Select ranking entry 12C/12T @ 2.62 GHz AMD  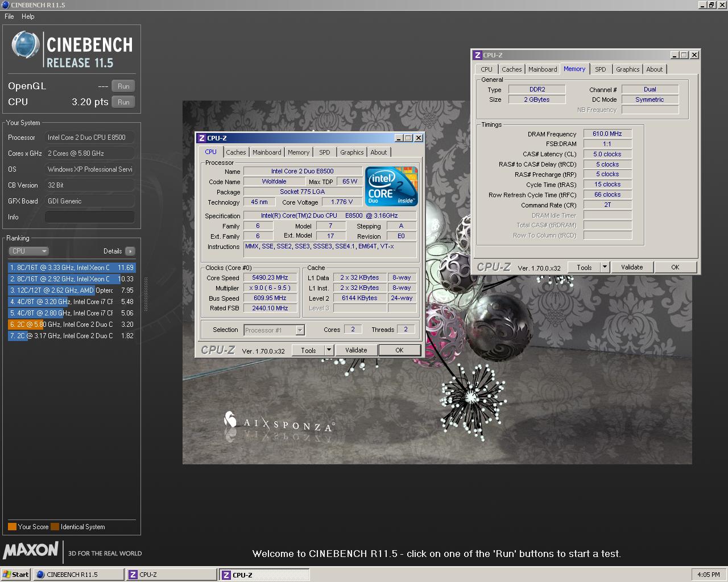click(x=72, y=290)
